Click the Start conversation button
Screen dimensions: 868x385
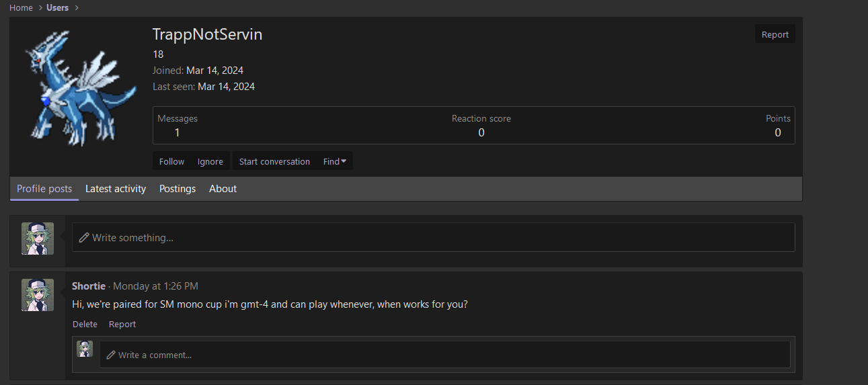click(x=274, y=161)
